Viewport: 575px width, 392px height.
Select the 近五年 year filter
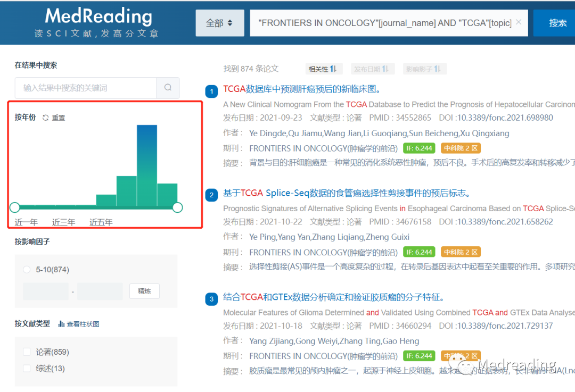[101, 222]
